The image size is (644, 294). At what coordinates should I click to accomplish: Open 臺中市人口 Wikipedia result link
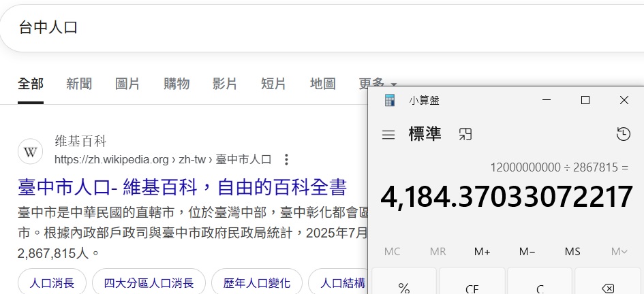pyautogui.click(x=183, y=187)
